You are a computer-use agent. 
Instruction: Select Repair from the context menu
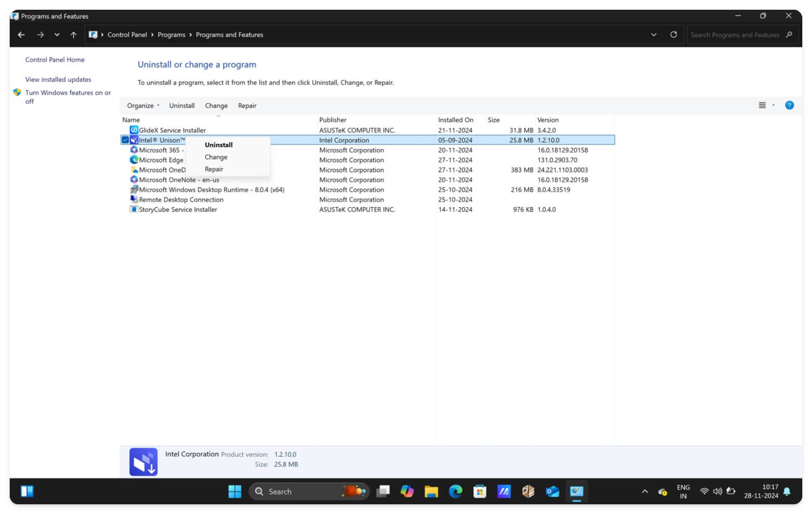tap(214, 169)
